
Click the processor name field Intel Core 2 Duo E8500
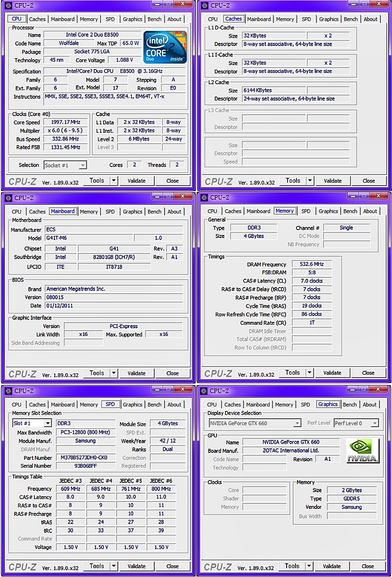pyautogui.click(x=92, y=35)
